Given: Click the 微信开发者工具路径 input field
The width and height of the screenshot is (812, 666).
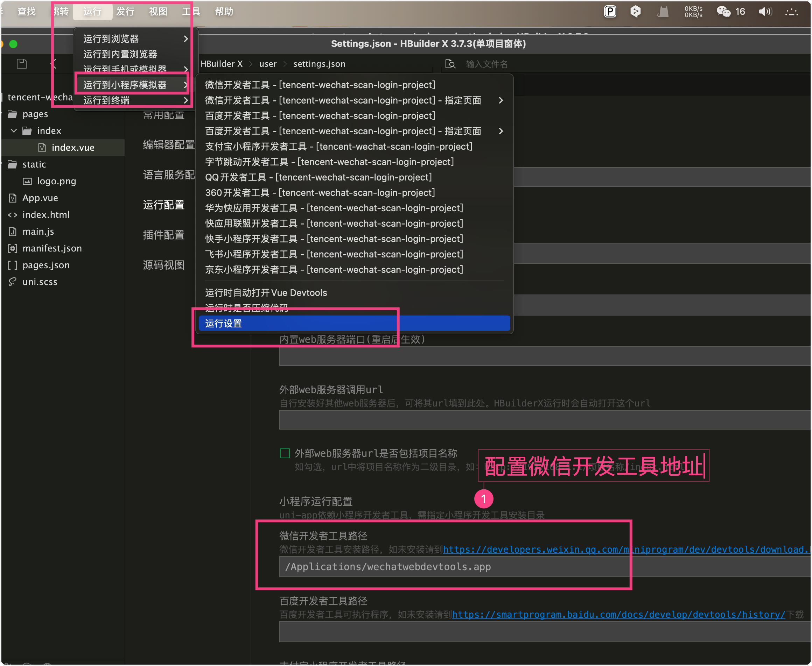Looking at the screenshot, I should click(x=545, y=567).
